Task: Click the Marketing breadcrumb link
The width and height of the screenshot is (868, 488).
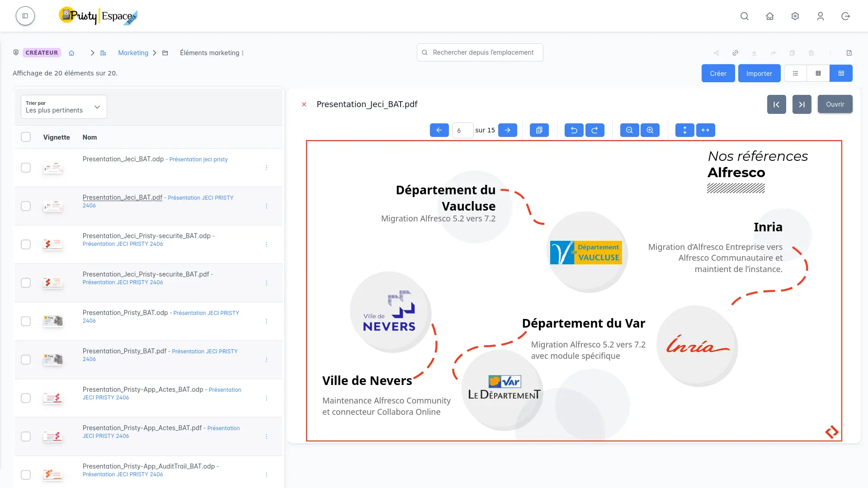Action: coord(133,53)
